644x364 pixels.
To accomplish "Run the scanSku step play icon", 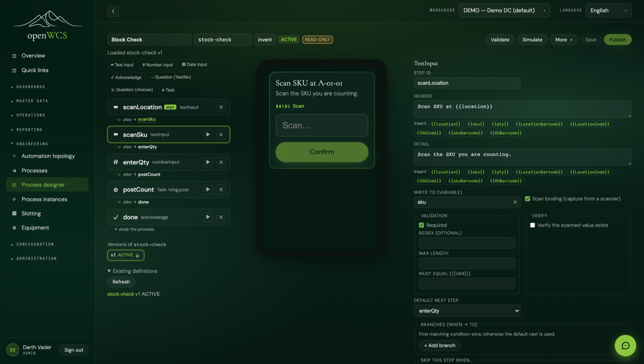I will click(x=208, y=134).
